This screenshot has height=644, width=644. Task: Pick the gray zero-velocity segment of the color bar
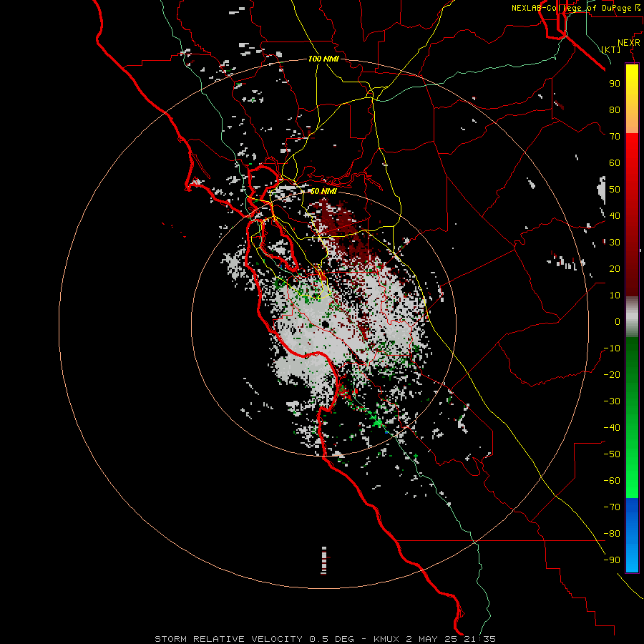click(632, 317)
